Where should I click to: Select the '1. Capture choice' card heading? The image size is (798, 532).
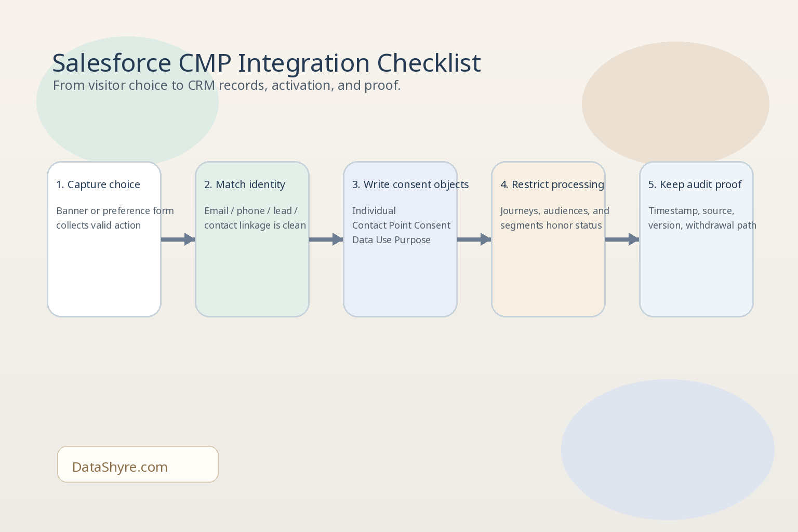click(x=98, y=184)
